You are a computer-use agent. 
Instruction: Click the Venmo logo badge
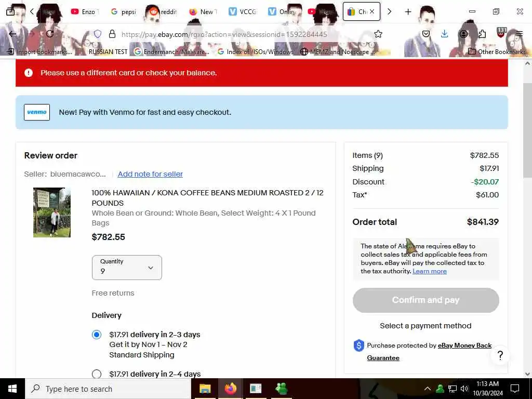pos(37,112)
